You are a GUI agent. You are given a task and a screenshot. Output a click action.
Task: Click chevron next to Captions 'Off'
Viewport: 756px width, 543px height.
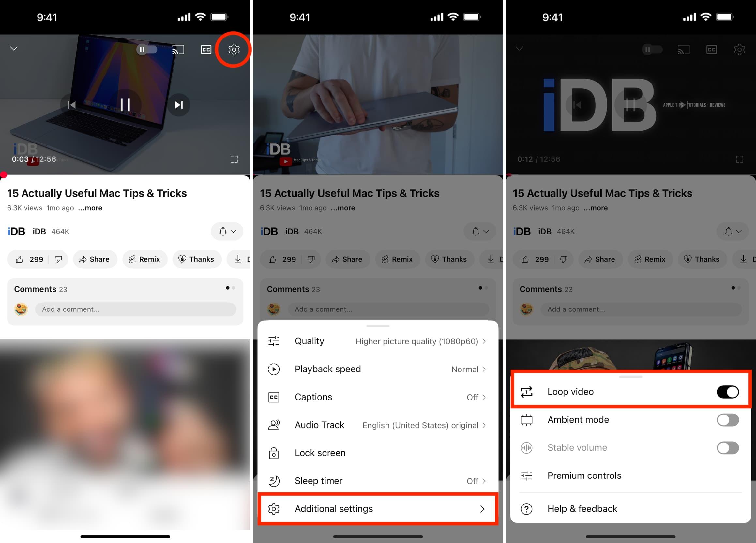point(484,397)
